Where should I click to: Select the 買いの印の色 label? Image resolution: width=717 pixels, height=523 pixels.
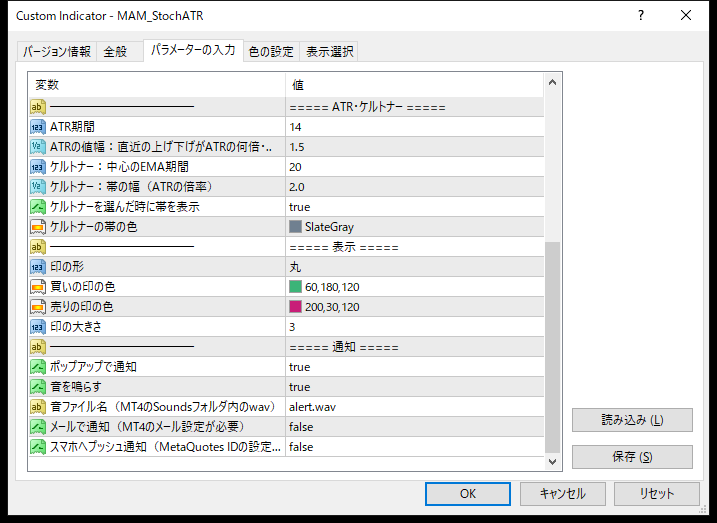pos(82,287)
